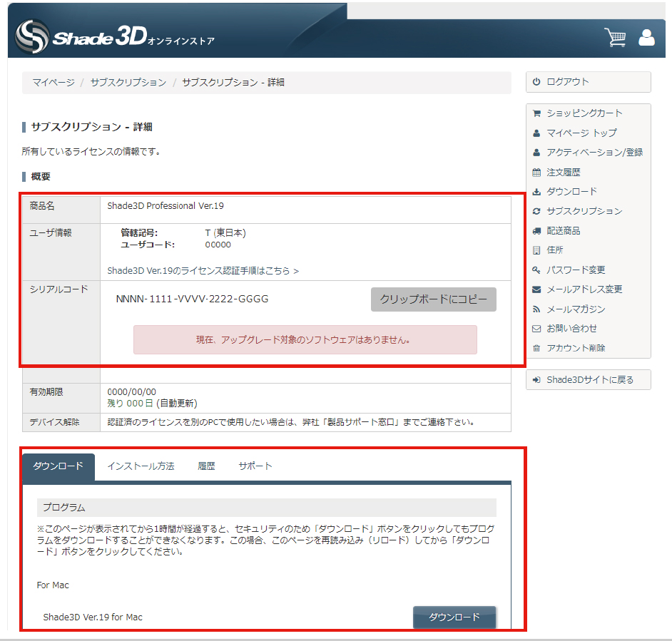This screenshot has width=672, height=641.
Task: Click the building icon beside 住所
Action: (536, 250)
